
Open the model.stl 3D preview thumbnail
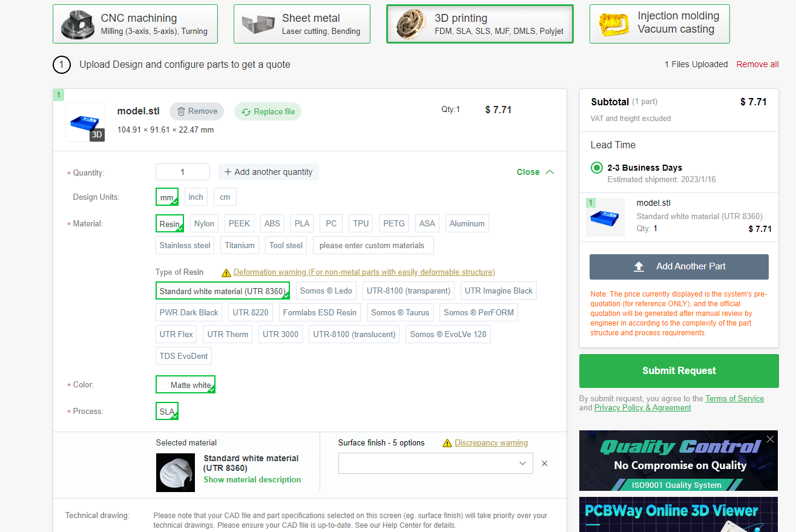85,122
